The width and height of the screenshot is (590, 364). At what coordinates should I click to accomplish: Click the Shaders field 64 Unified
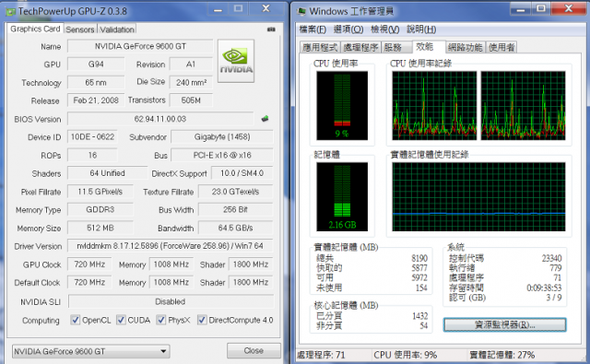tap(108, 173)
